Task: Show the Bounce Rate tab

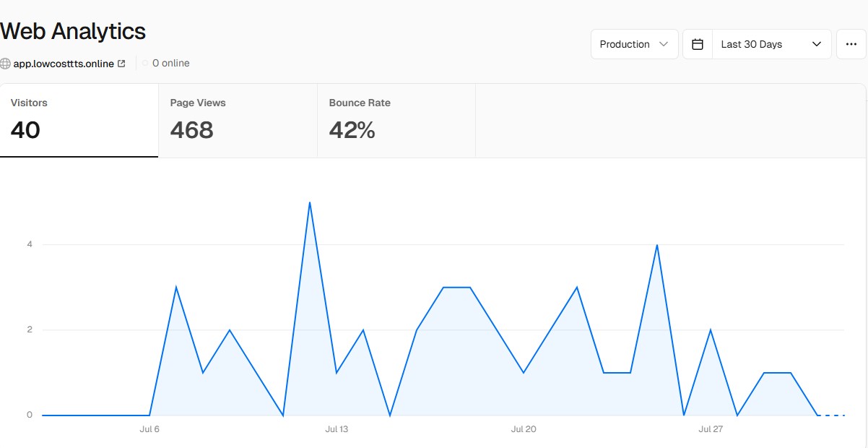Action: pos(396,120)
